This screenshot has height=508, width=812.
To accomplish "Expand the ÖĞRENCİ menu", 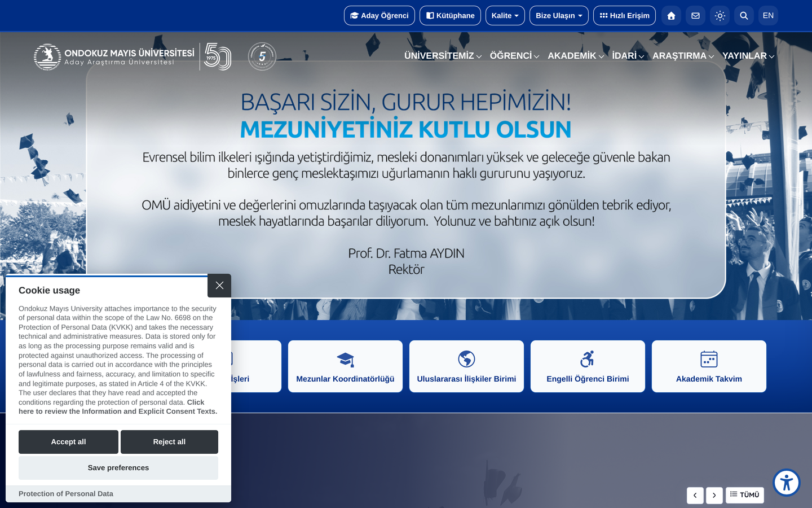I will click(514, 56).
